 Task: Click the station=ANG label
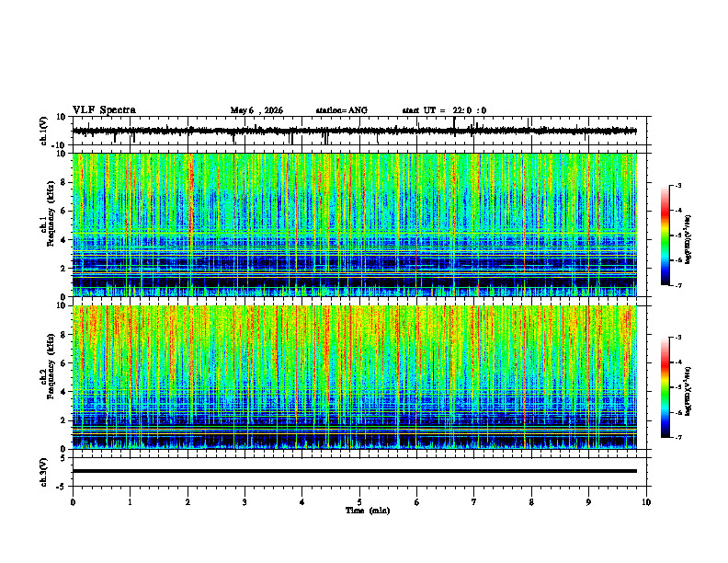tap(341, 110)
